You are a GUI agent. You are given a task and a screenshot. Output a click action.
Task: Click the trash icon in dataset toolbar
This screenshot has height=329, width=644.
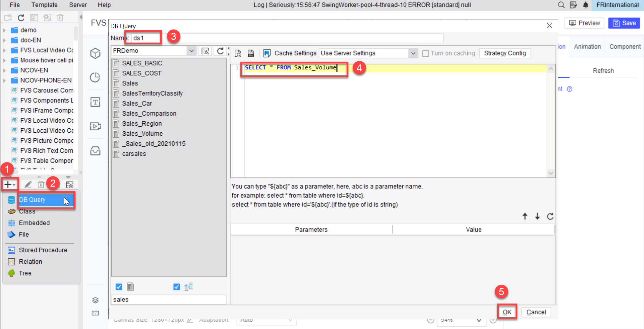41,185
